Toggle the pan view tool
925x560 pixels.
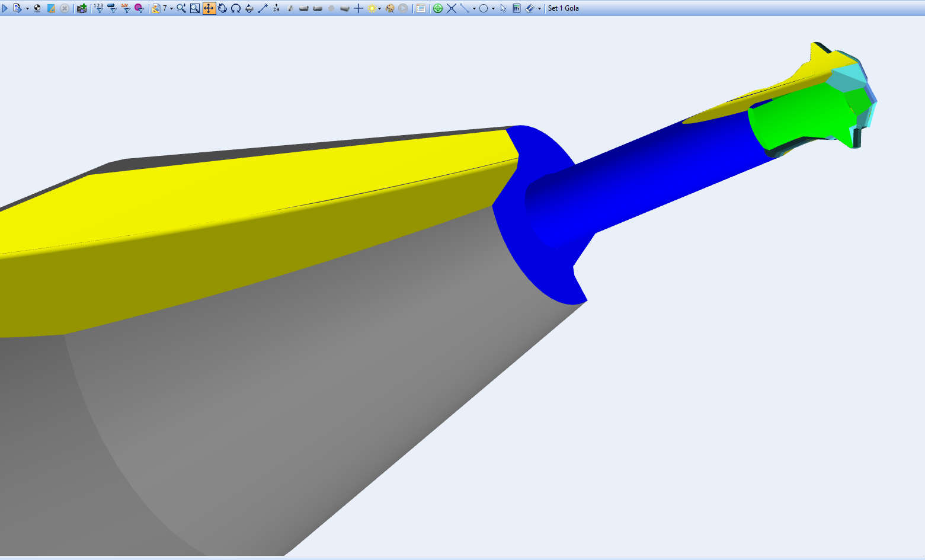209,8
